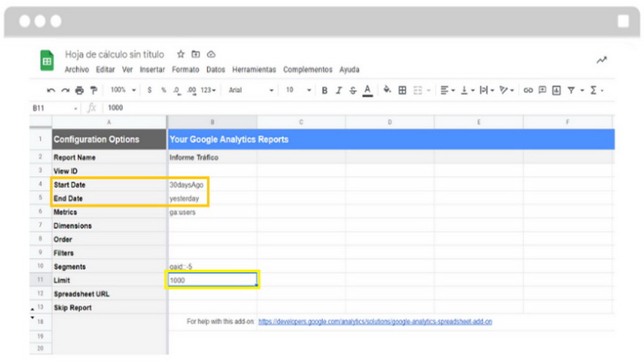The width and height of the screenshot is (644, 362).
Task: Open filter views dropdown arrow
Action: pos(582,91)
